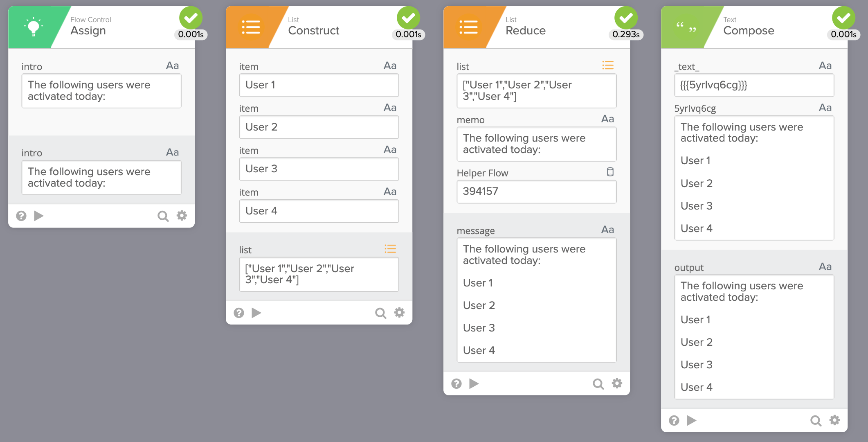
Task: Click the List icon on the Construct card
Action: tap(251, 27)
